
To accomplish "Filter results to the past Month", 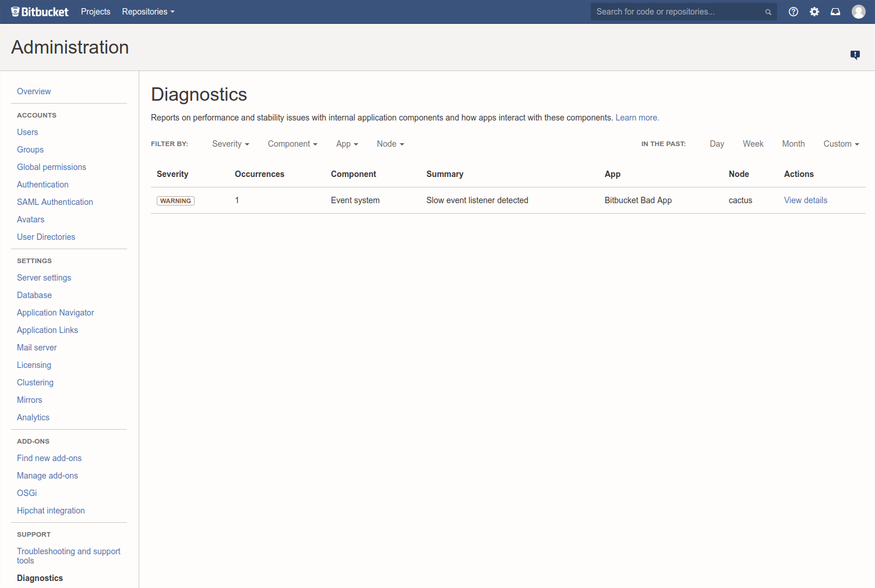I will coord(793,144).
